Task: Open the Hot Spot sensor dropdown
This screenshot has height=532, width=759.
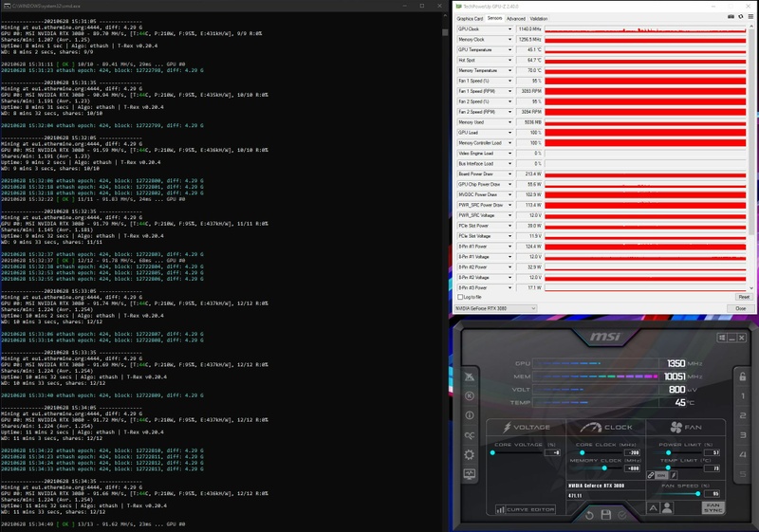Action: [509, 60]
